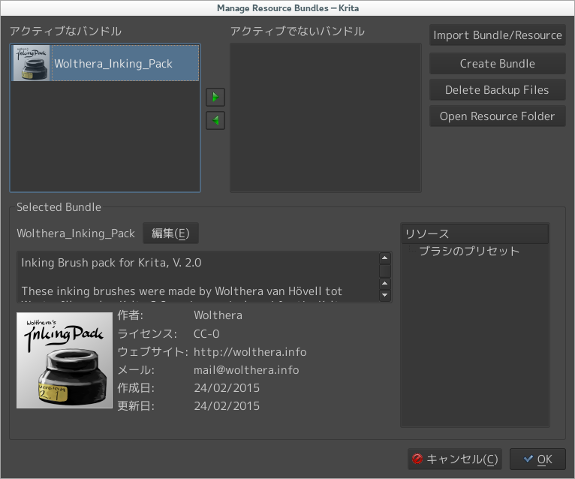The width and height of the screenshot is (575, 479).
Task: Confirm with the OK button
Action: [538, 459]
